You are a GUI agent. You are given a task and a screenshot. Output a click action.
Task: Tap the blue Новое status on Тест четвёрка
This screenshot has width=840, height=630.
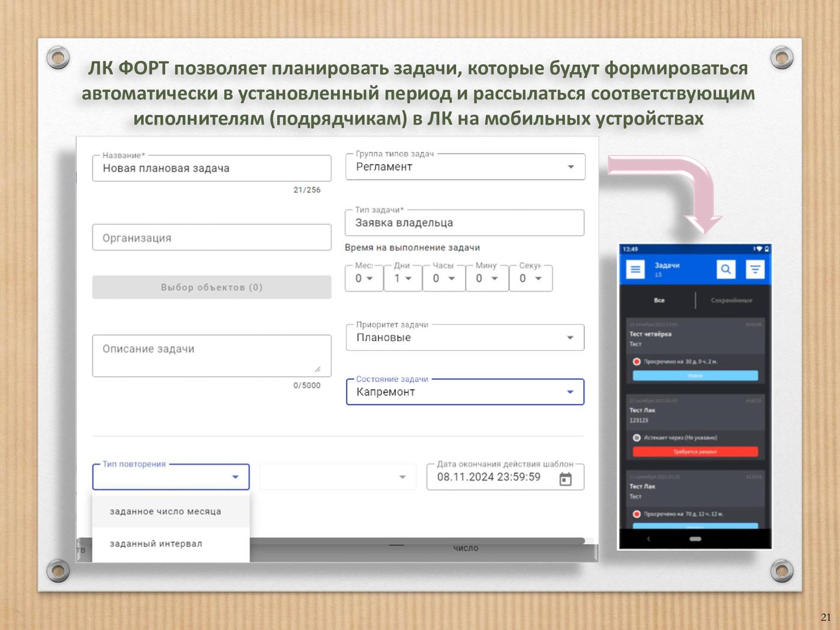(695, 376)
